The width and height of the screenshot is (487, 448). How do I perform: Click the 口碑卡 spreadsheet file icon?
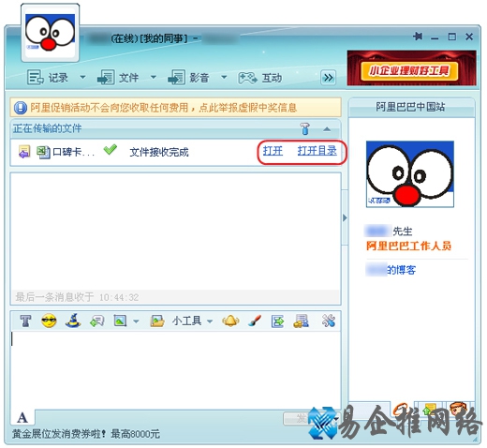coord(43,152)
